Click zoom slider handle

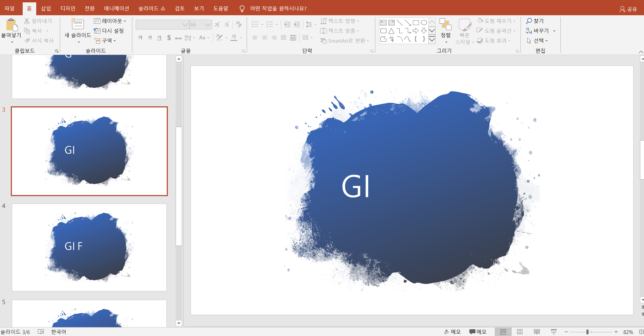pyautogui.click(x=587, y=332)
